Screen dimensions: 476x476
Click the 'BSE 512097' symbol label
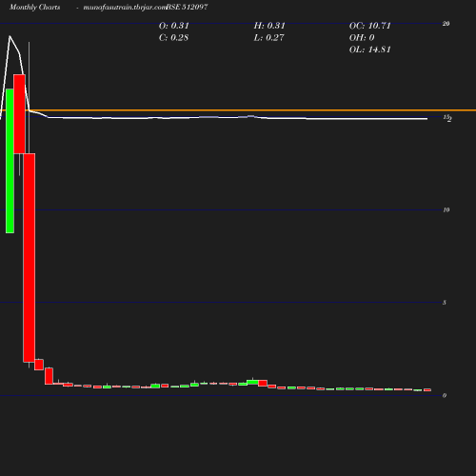[x=187, y=7]
